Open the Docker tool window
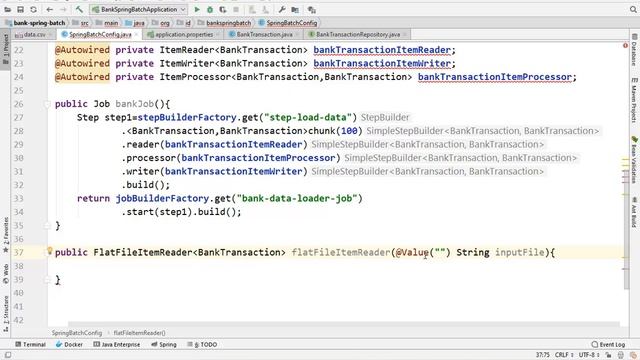The image size is (640, 360). [x=69, y=344]
